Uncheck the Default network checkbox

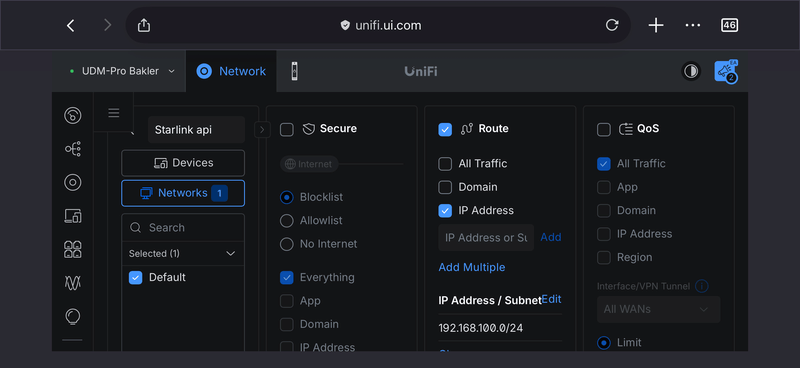(x=135, y=278)
